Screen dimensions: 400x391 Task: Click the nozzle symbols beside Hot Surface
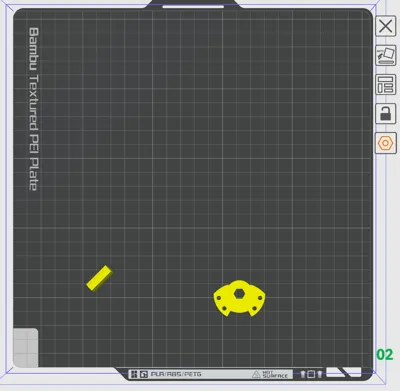[x=311, y=374]
